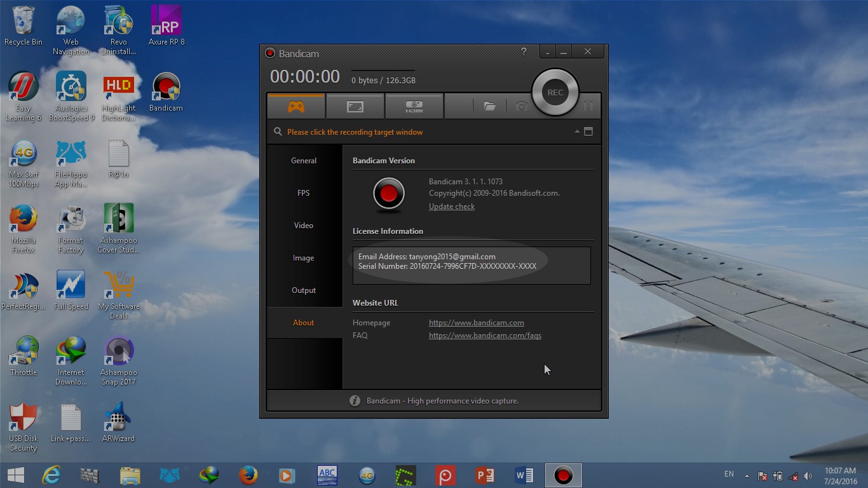The height and width of the screenshot is (488, 868).
Task: Open the bandicam.com Homepage link
Action: tap(477, 323)
